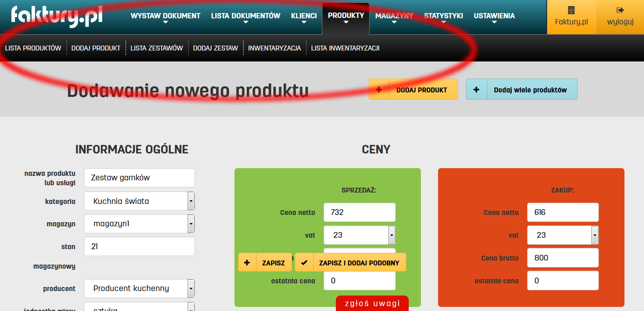Screen dimensions: 644x311
Task: Open the MAGAZYNY menu
Action: 394,17
